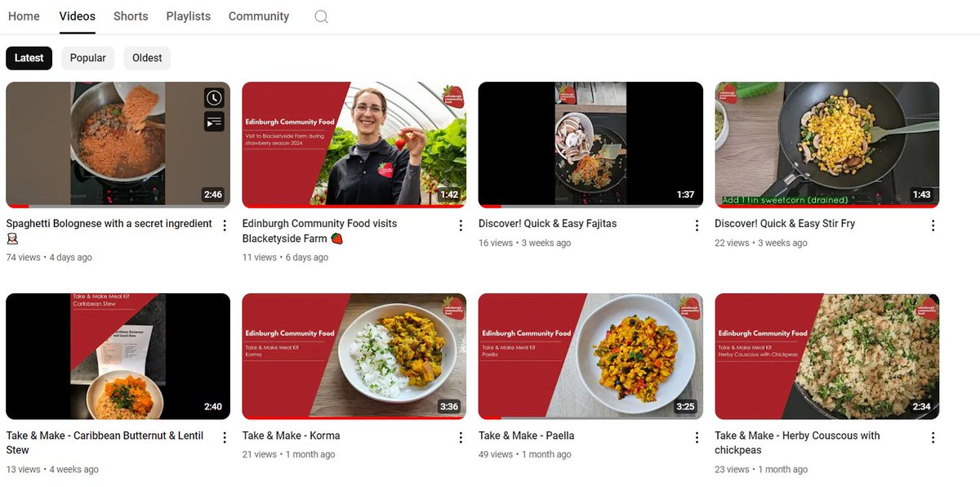
Task: Open more options for Herby Couscous video
Action: pos(933,438)
